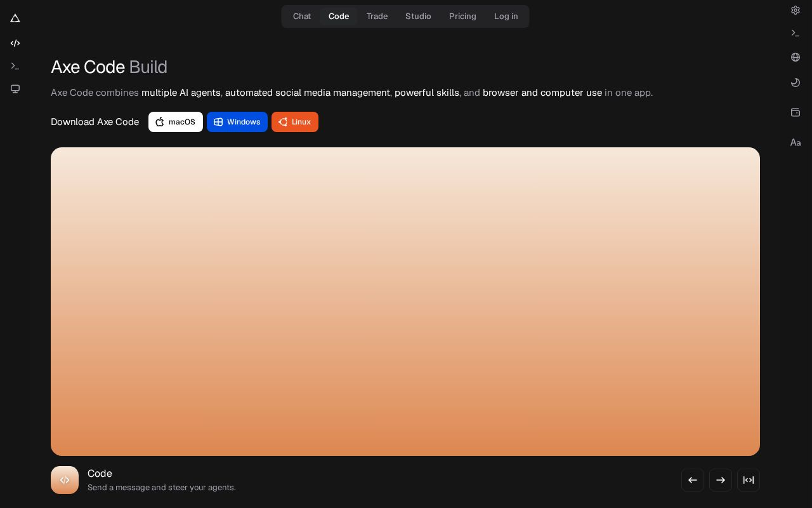812x508 pixels.
Task: Click the 'powerful skills' text
Action: click(427, 93)
